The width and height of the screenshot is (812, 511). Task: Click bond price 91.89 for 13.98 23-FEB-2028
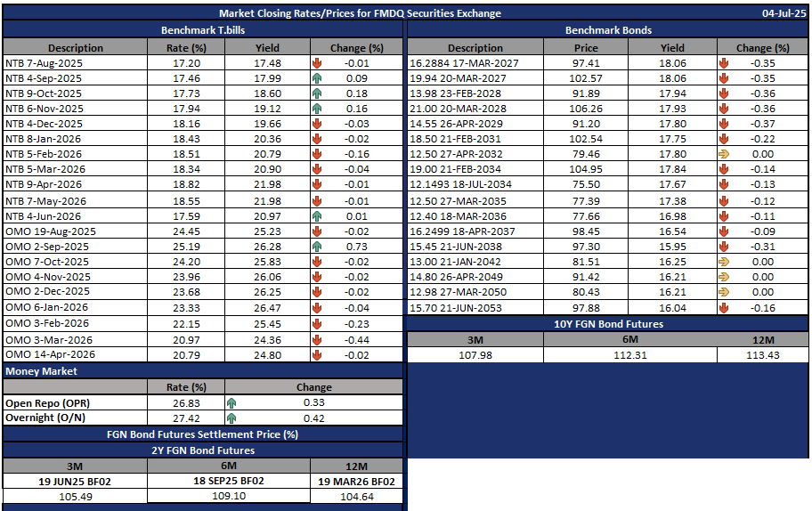click(586, 93)
